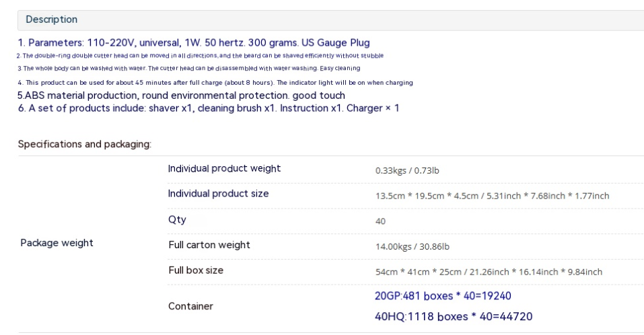Click the 0.33kgs / 0.73lb value
The width and height of the screenshot is (644, 335).
point(406,170)
